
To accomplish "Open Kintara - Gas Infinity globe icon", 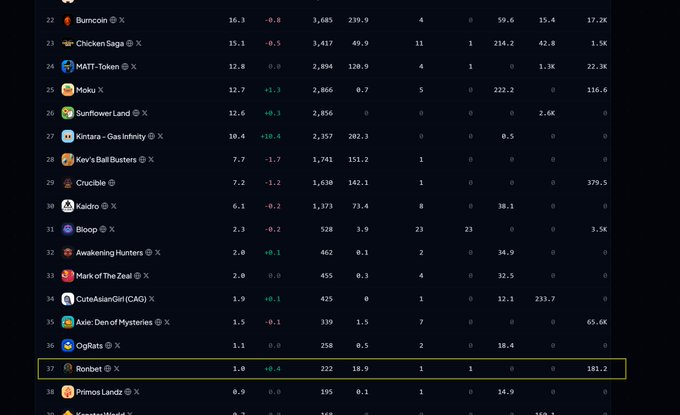I will click(151, 136).
